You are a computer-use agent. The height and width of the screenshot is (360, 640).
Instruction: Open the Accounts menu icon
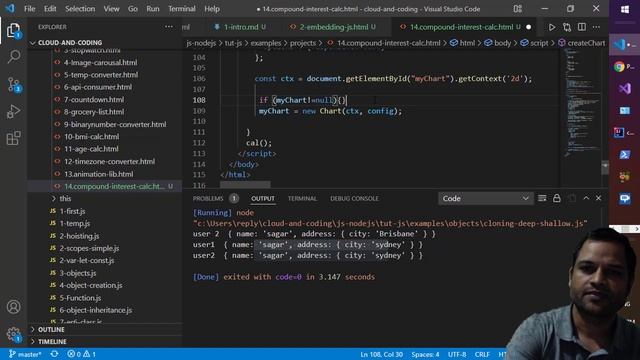point(13,307)
